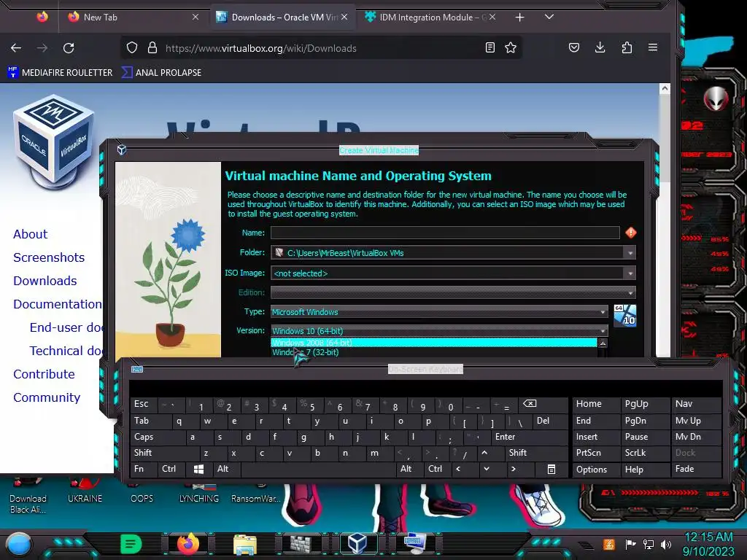Click the Start orb button
Screen dimensions: 747x560
point(18,545)
